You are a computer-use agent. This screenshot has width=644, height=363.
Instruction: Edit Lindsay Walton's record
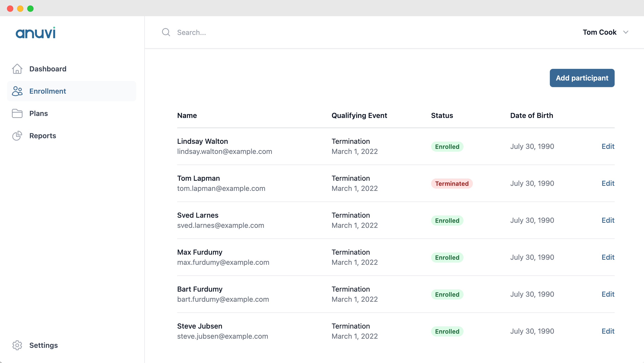coord(608,146)
